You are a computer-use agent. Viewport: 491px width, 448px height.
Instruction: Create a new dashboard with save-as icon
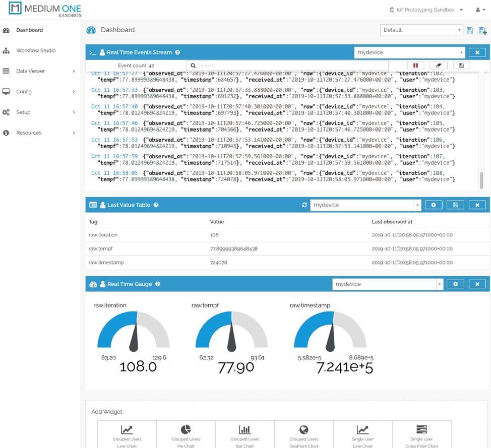[x=482, y=30]
